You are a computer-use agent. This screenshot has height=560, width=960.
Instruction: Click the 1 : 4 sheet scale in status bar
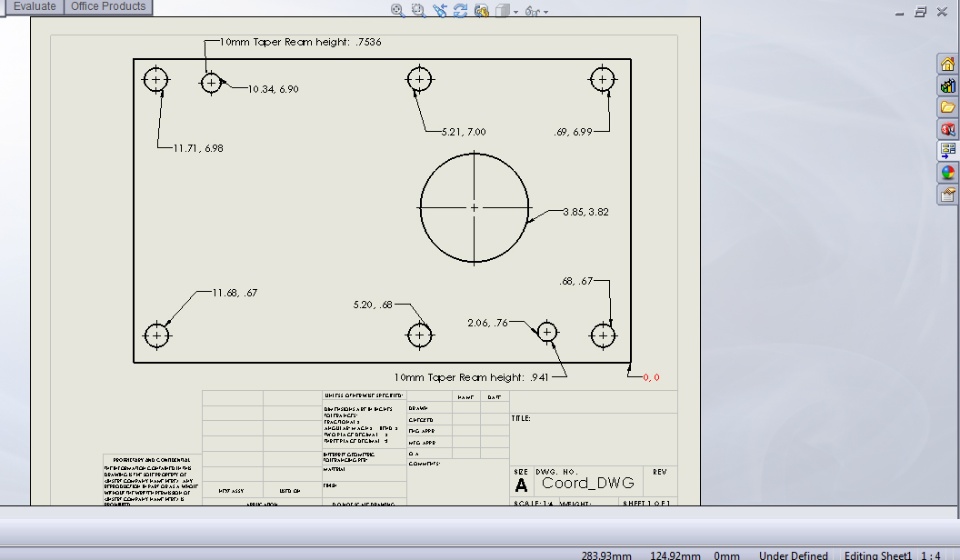(x=931, y=555)
